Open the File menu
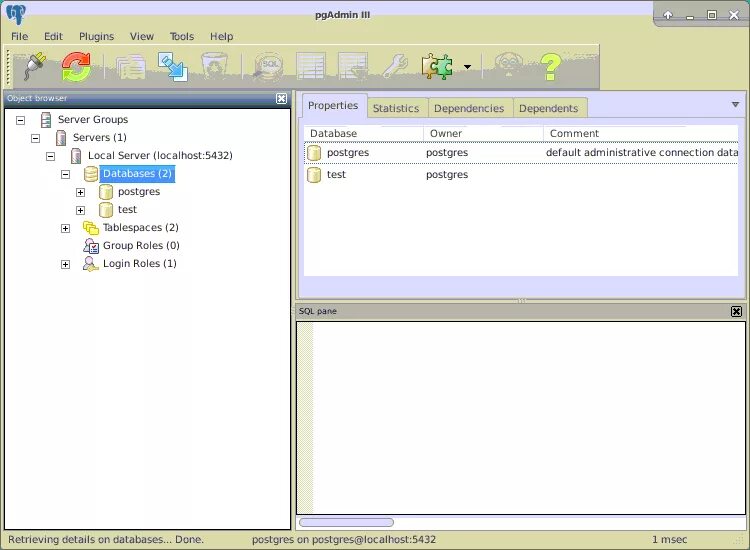The height and width of the screenshot is (550, 750). tap(20, 36)
